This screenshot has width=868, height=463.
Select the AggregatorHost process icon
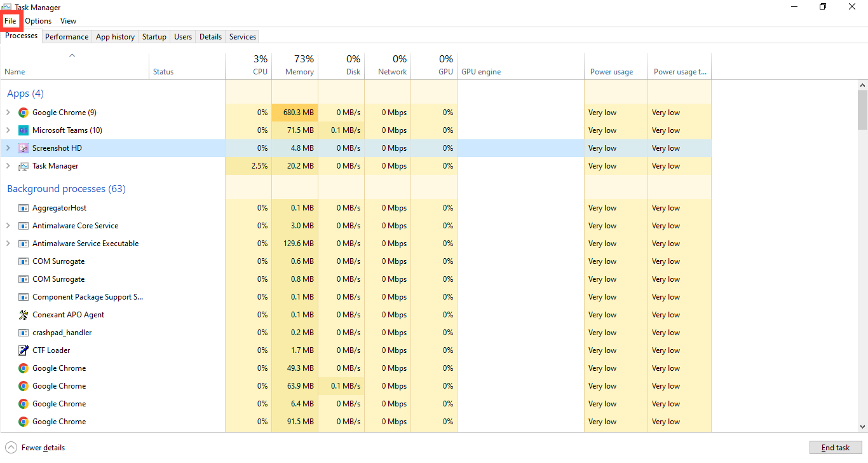coord(24,208)
